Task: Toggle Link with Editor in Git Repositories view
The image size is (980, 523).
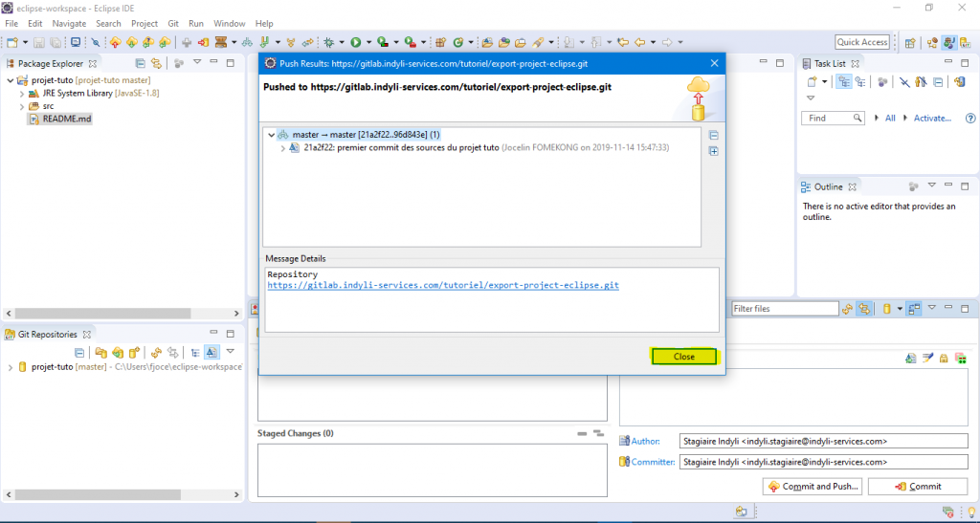Action: [173, 352]
